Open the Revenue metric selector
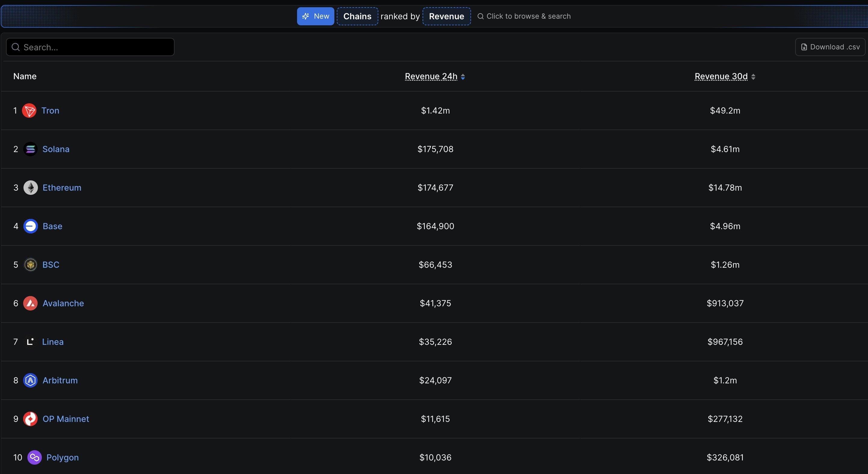This screenshot has height=474, width=868. (x=446, y=16)
